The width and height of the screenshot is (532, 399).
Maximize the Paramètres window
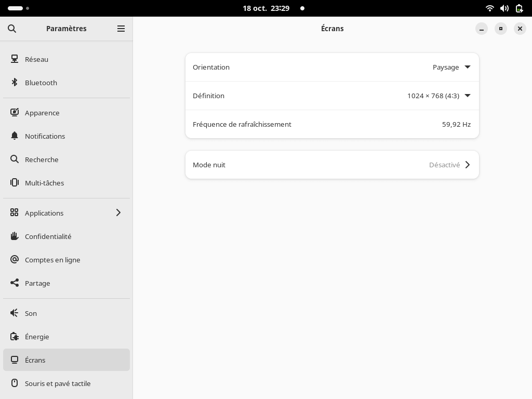click(x=501, y=29)
